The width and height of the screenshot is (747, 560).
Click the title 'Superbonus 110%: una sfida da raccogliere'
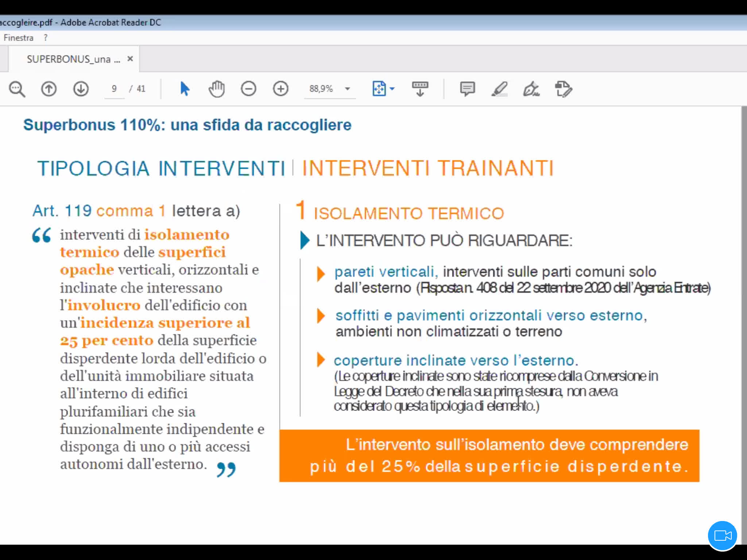(x=187, y=125)
